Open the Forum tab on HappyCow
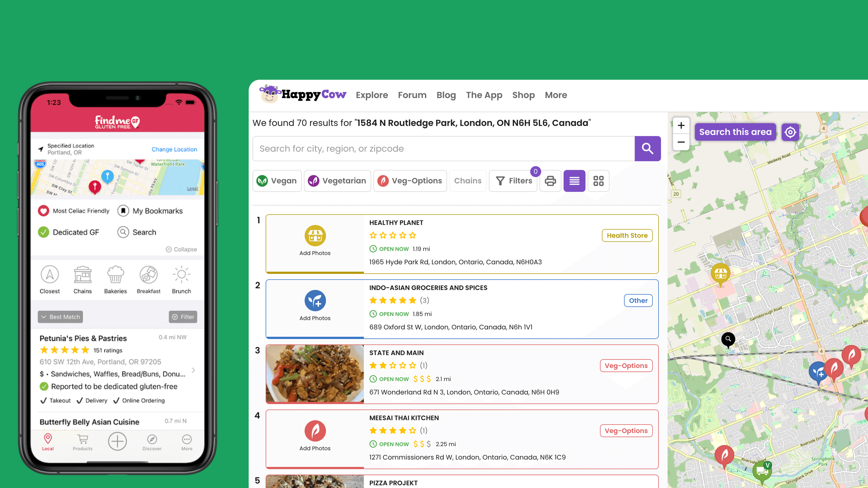Image resolution: width=868 pixels, height=488 pixels. point(412,95)
